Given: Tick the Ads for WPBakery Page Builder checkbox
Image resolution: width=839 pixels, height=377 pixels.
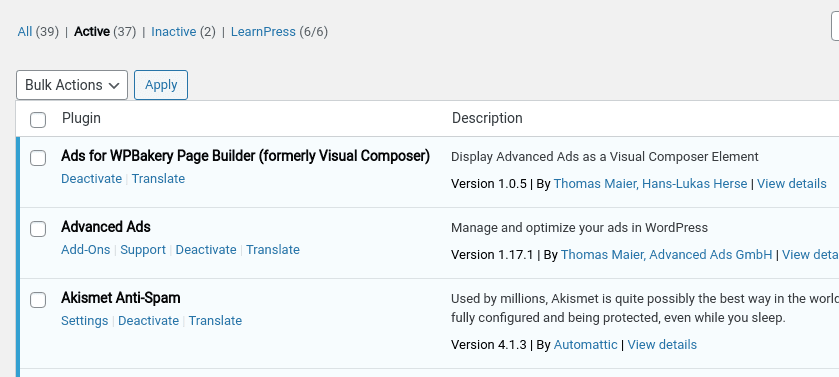Looking at the screenshot, I should click(38, 158).
